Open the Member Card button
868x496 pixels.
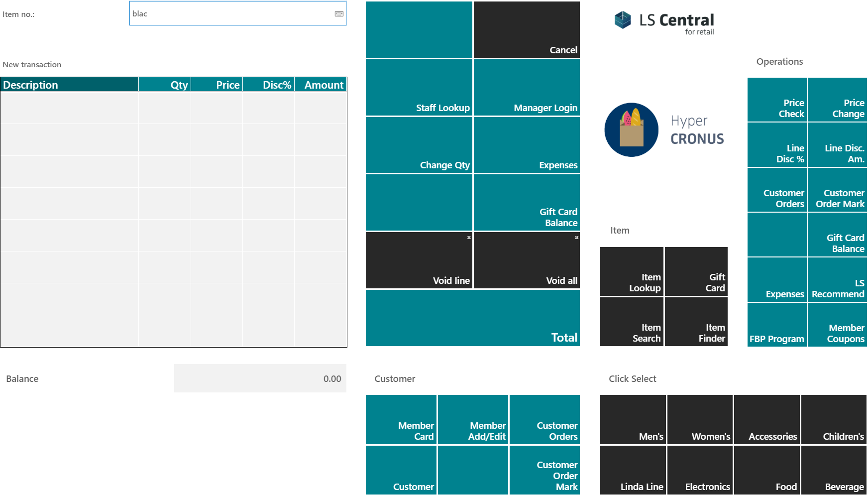401,419
